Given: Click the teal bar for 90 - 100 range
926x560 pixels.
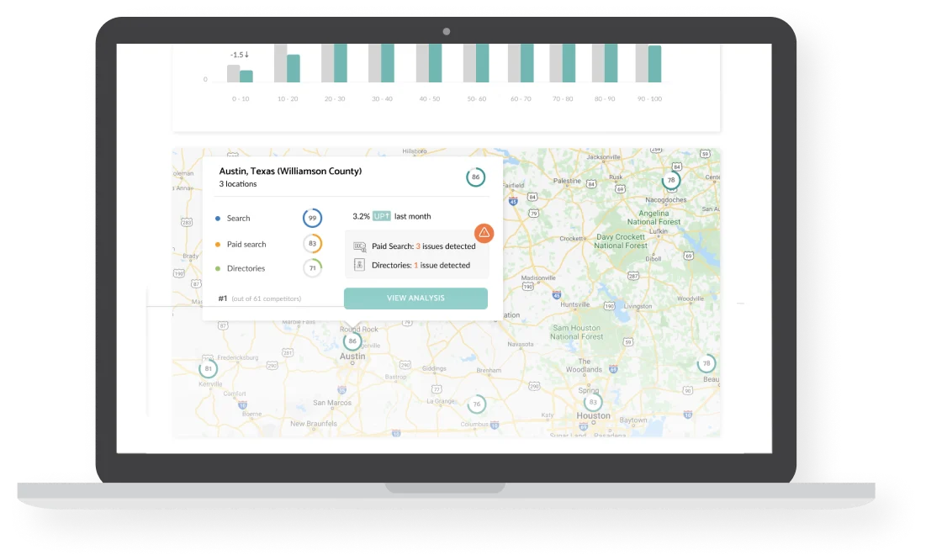Looking at the screenshot, I should pyautogui.click(x=654, y=64).
